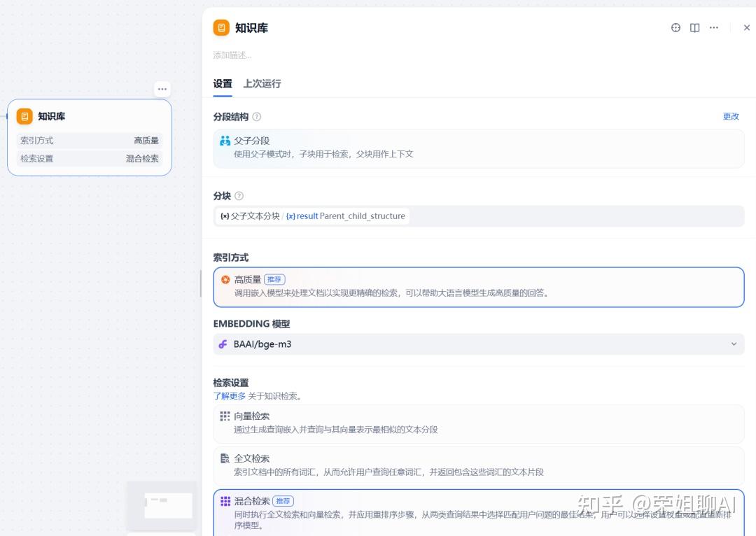Select the 全文检索 retrieval option
Viewport: 756px width, 536px height.
coord(478,465)
